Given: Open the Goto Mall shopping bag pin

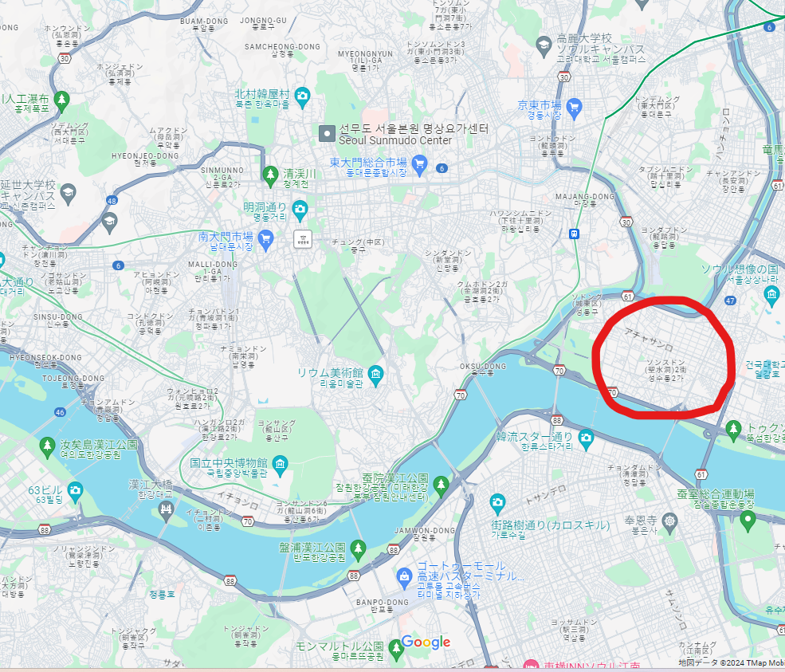Looking at the screenshot, I should [404, 578].
